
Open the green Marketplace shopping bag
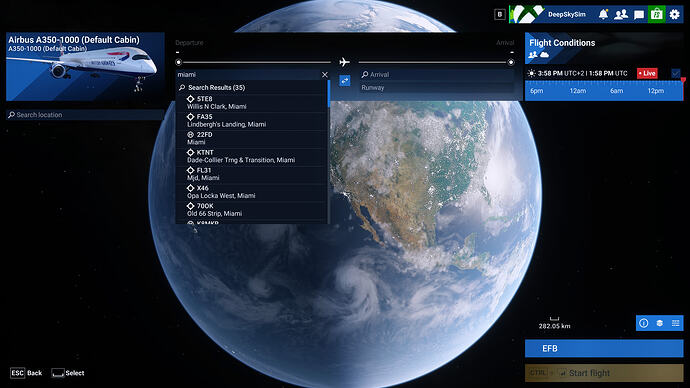(x=657, y=14)
